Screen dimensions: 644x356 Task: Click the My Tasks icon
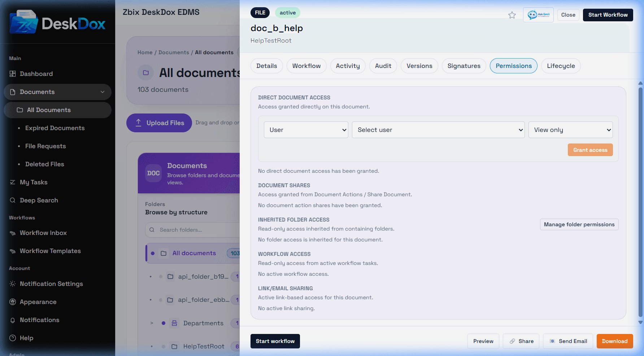(x=13, y=182)
